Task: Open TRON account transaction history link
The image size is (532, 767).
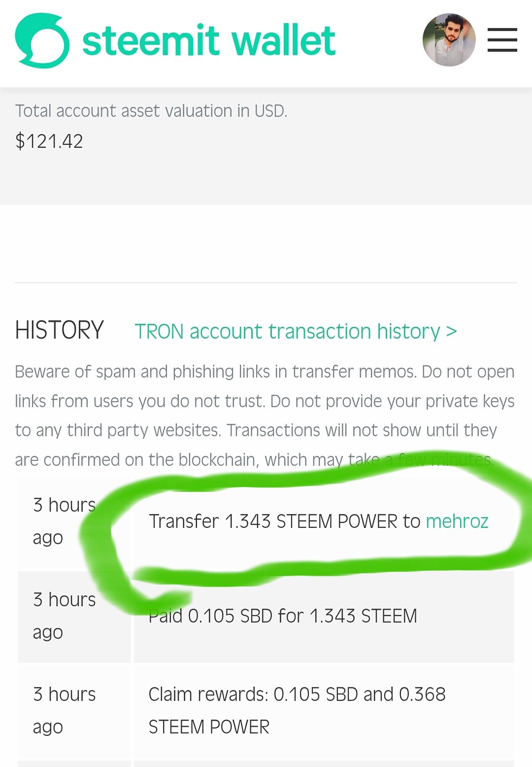Action: tap(296, 331)
